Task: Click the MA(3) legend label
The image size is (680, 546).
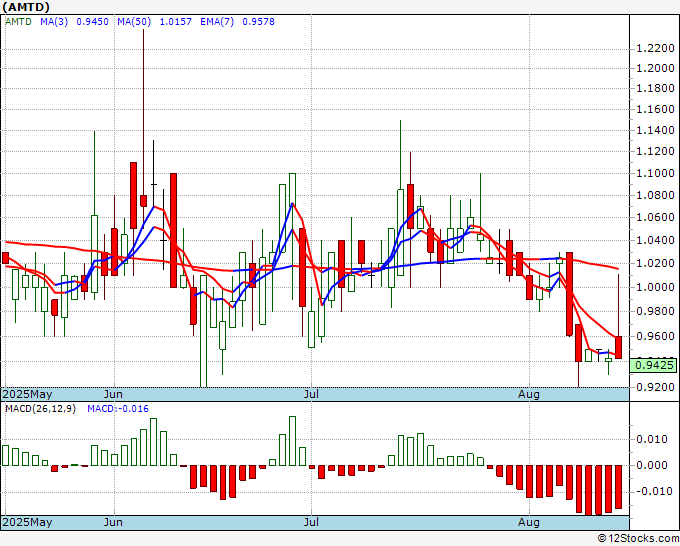Action: pyautogui.click(x=54, y=22)
